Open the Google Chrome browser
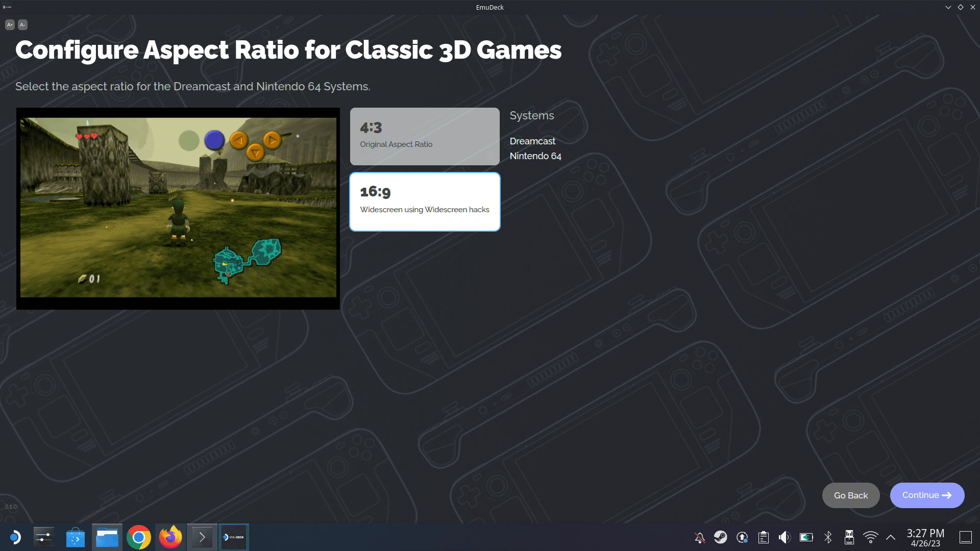The image size is (980, 551). click(x=139, y=537)
